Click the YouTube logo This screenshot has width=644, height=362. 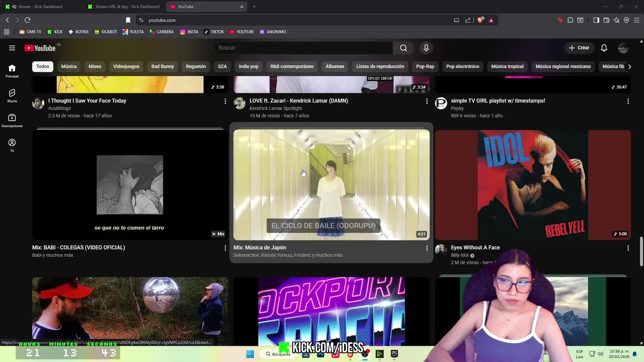40,48
